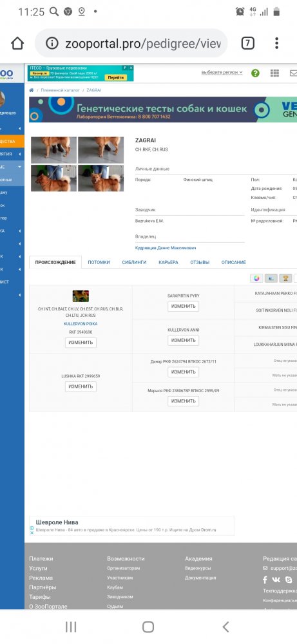Click ИЗМЕНИТЬ under KULLERVON ANNI
297x644 pixels.
(x=183, y=341)
